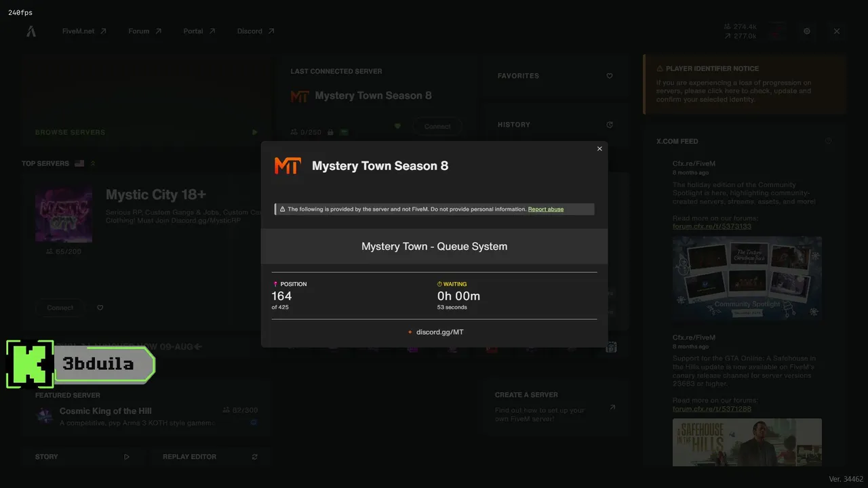Click the queue Position value 164
868x488 pixels.
[281, 296]
